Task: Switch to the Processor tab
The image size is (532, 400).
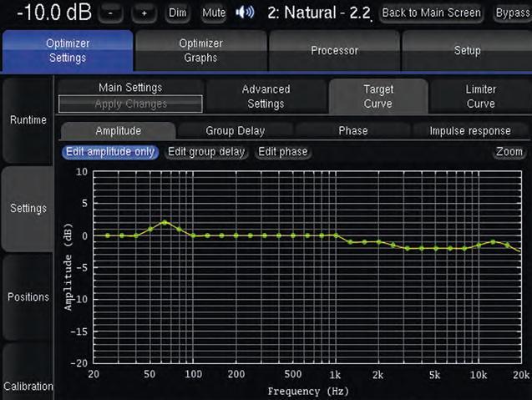Action: [335, 51]
